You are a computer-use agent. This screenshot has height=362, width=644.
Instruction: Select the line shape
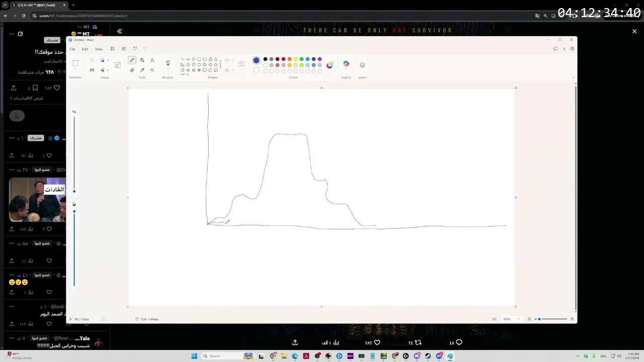click(x=182, y=59)
